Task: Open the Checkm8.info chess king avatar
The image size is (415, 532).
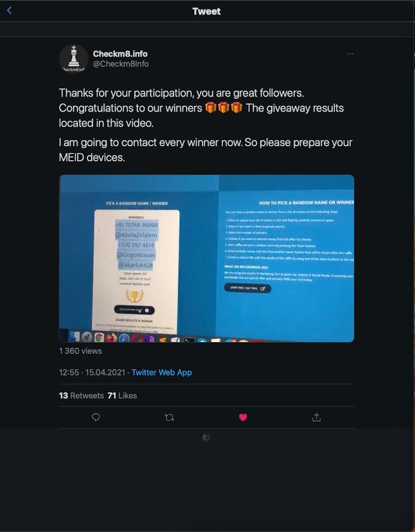Action: (x=74, y=59)
